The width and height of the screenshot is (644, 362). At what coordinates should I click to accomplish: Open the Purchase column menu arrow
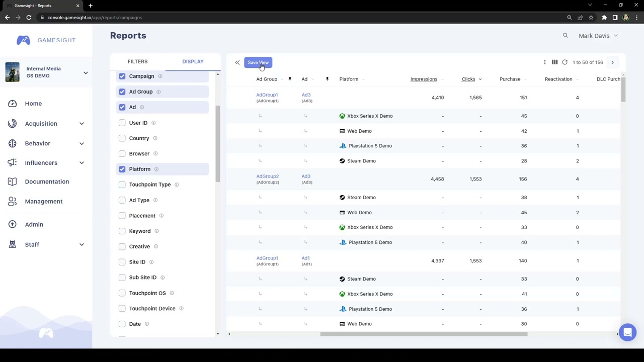point(525,79)
